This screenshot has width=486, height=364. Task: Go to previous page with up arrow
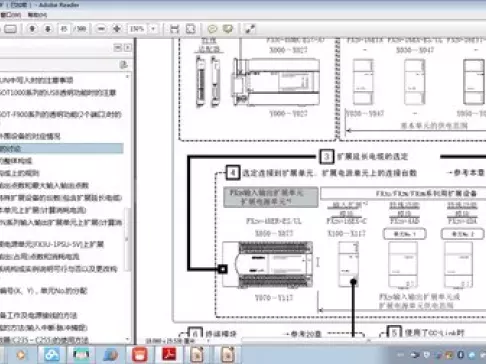coord(32,29)
